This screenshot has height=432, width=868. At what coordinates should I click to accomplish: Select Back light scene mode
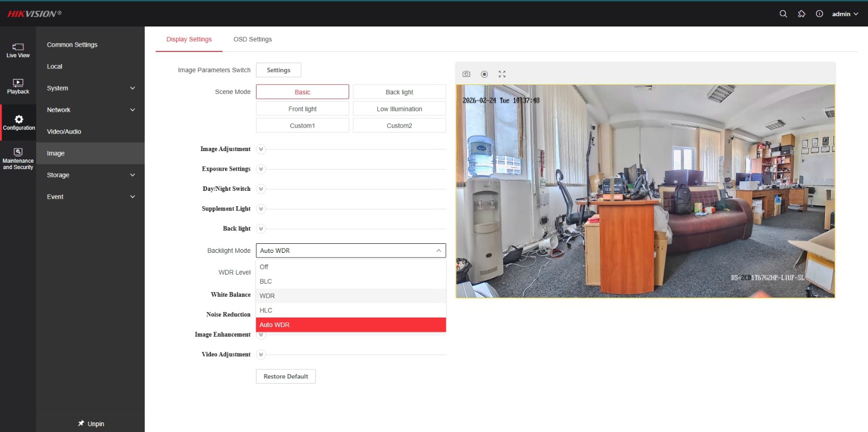399,92
